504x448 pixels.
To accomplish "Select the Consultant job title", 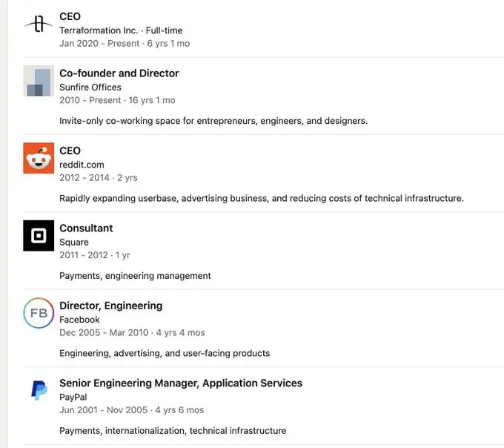I will pos(86,228).
